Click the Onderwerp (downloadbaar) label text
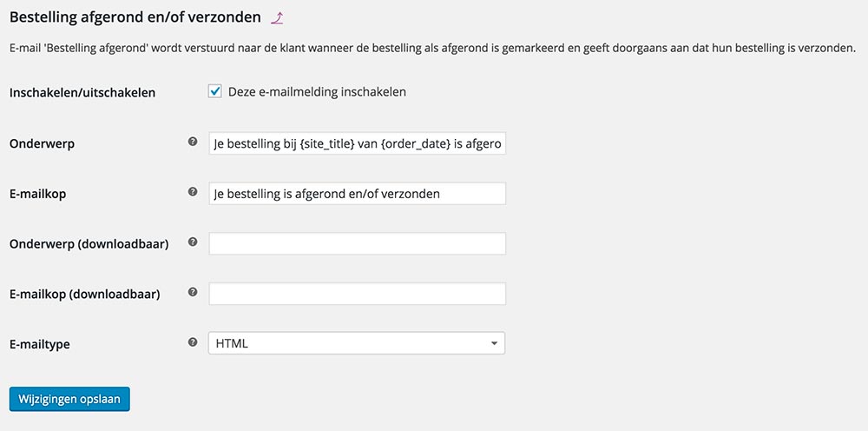This screenshot has width=868, height=431. (89, 244)
